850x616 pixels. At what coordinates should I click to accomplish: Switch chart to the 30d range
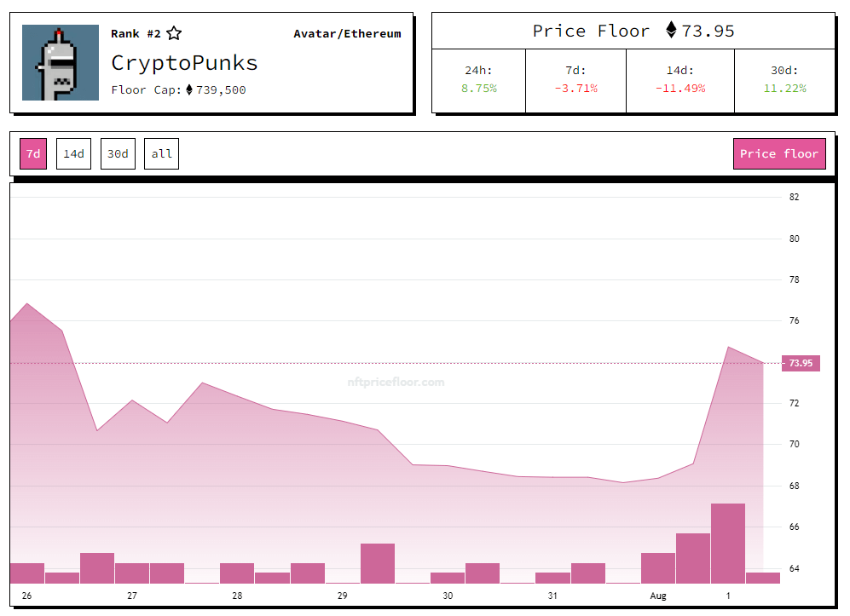click(x=118, y=154)
